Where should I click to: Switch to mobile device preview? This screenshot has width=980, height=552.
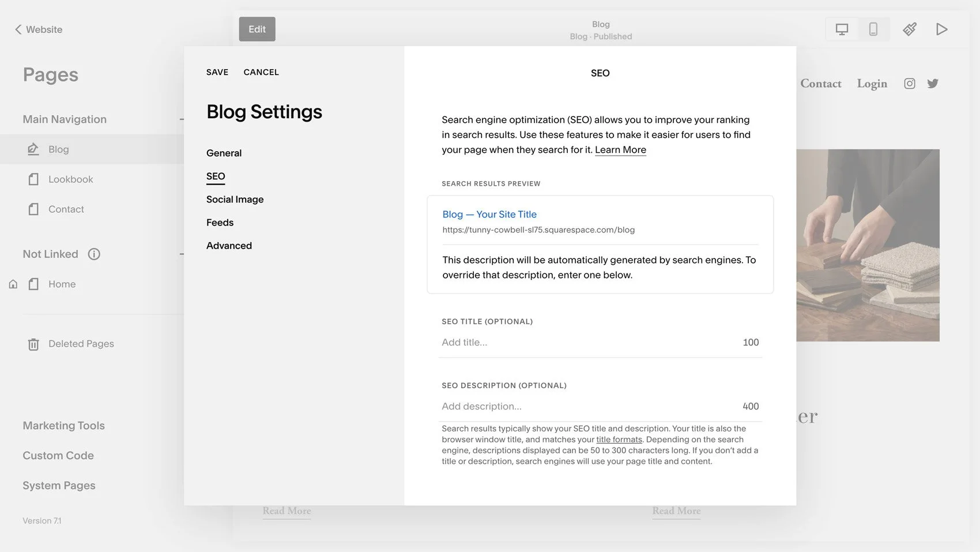873,29
